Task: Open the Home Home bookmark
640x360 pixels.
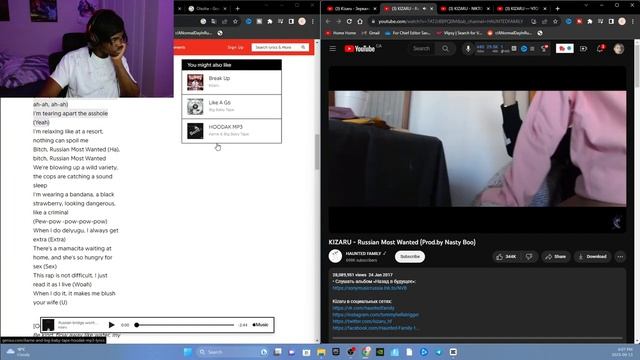Action: (341, 33)
